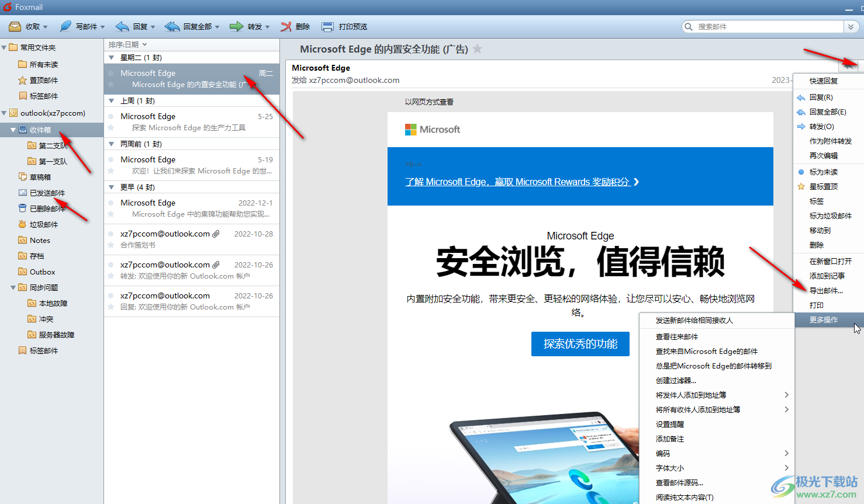Toggle read dot on the 5-19 email
This screenshot has height=504, width=864.
(111, 159)
